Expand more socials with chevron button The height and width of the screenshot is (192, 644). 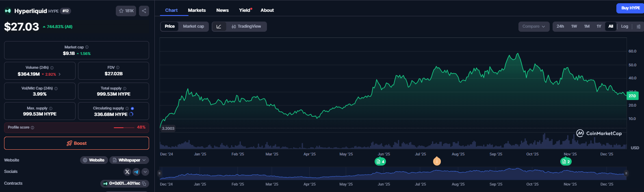coord(145,172)
